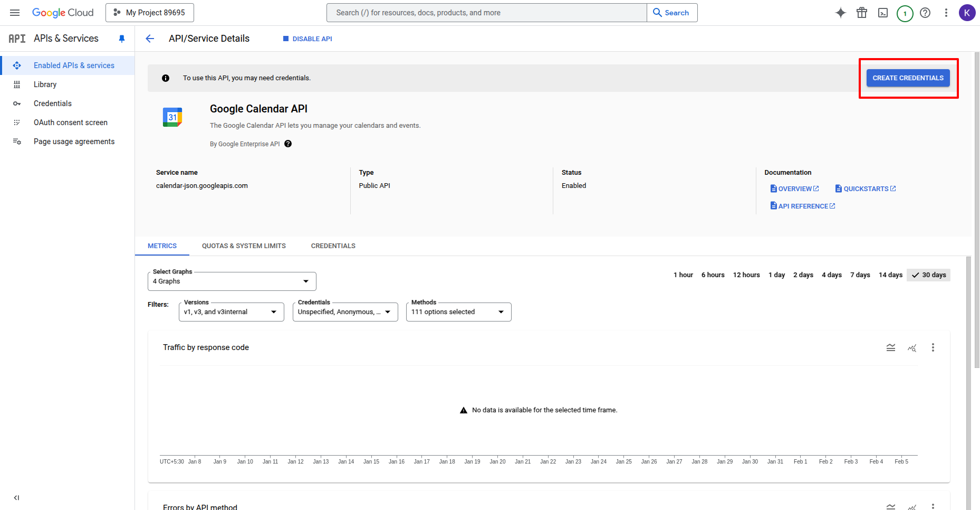Open the Overview documentation link

point(794,188)
